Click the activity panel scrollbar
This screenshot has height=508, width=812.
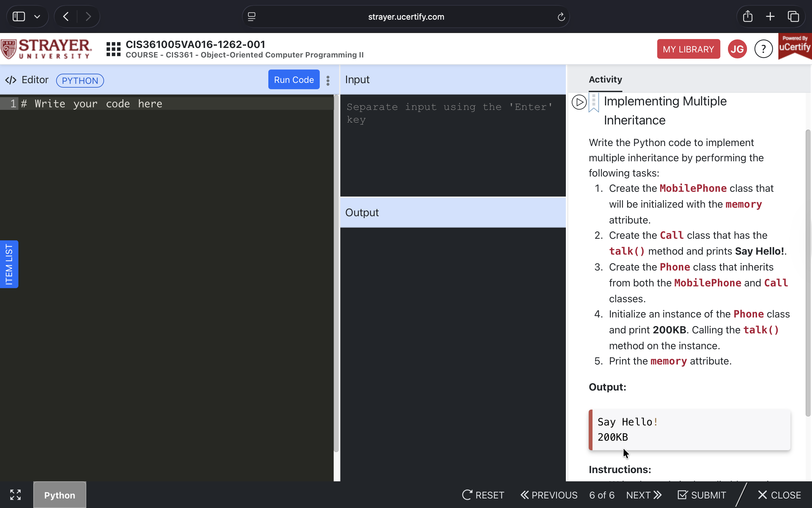click(x=808, y=273)
